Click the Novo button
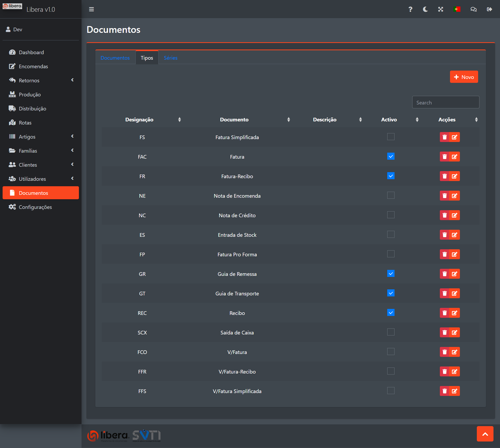The image size is (500, 448). point(464,77)
